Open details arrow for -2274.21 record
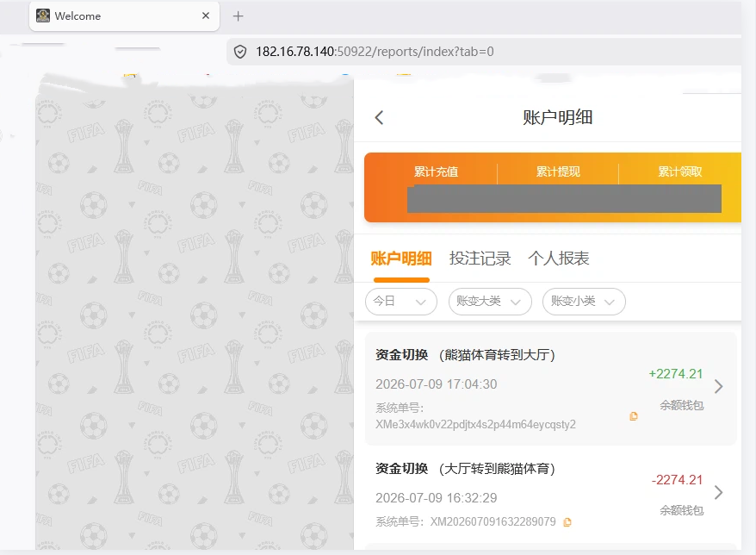Image resolution: width=756 pixels, height=555 pixels. [x=718, y=492]
